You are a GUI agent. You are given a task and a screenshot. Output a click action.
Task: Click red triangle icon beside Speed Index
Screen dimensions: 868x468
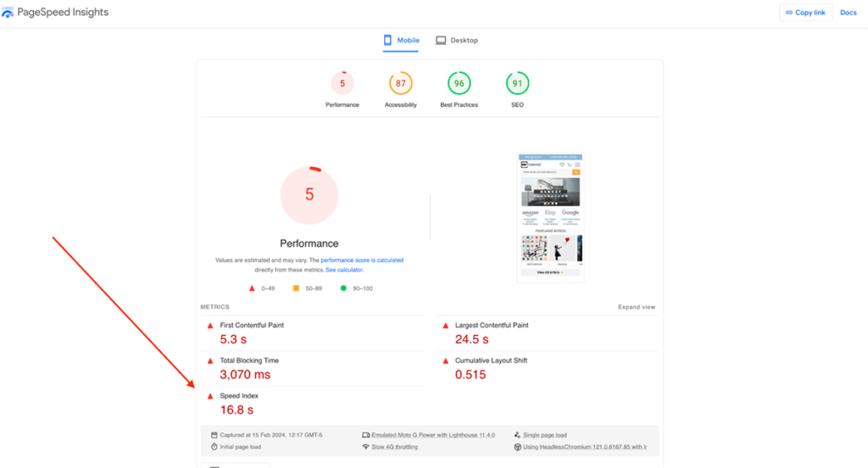pos(210,397)
